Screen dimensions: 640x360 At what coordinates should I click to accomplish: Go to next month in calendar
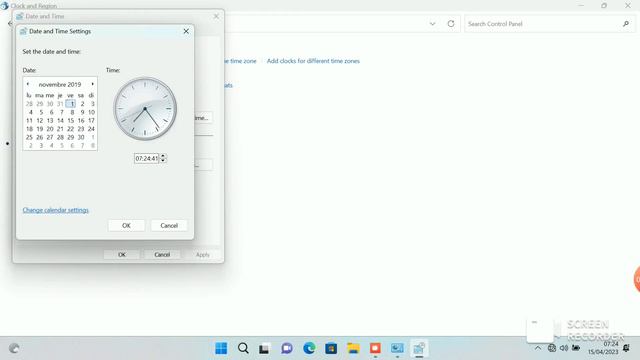point(93,84)
